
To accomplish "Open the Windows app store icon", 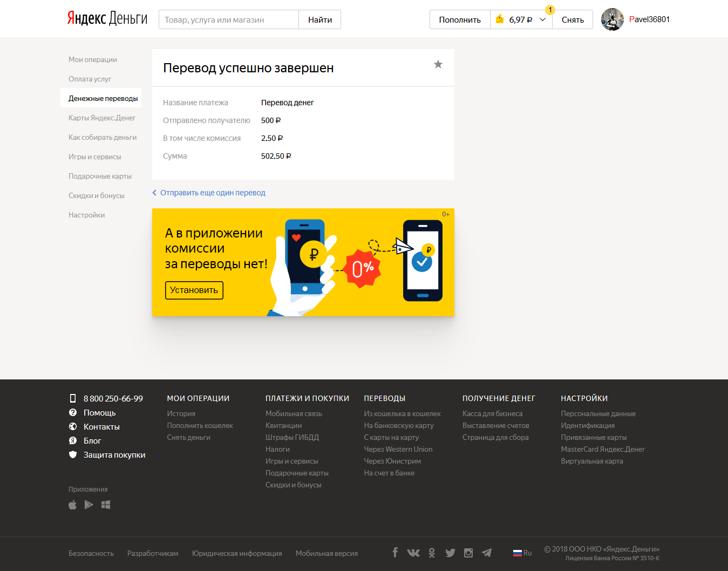I will [106, 505].
